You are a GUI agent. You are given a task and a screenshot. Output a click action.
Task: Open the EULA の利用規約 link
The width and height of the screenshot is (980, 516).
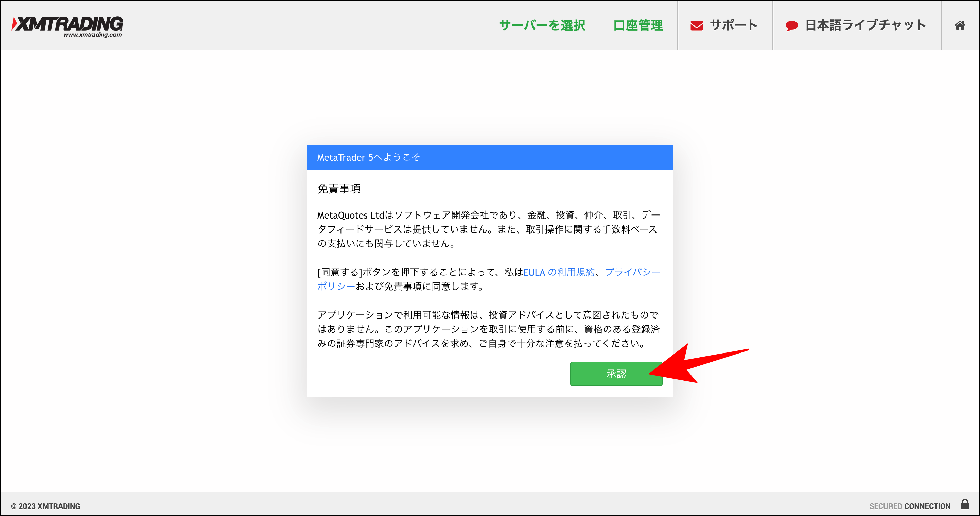[x=559, y=272]
